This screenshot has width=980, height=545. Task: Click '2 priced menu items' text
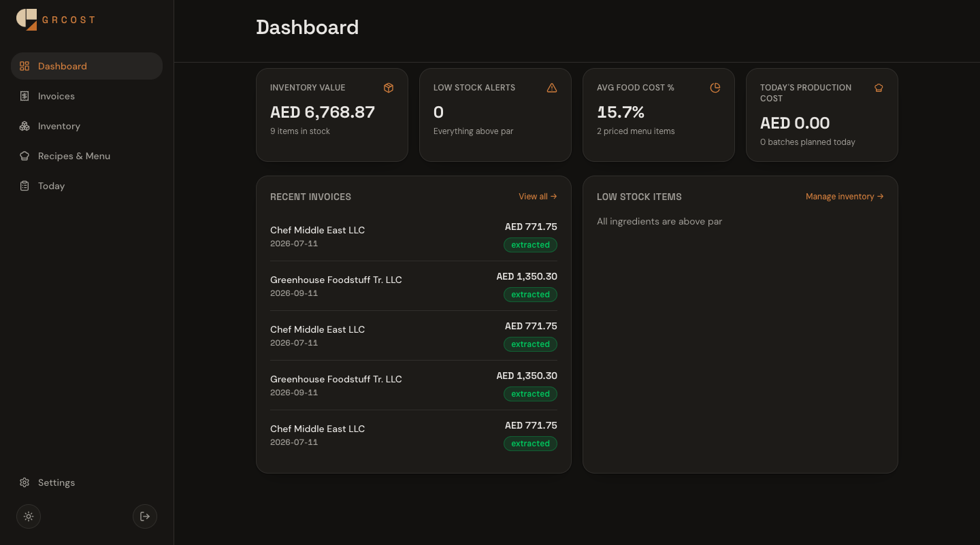(x=636, y=131)
